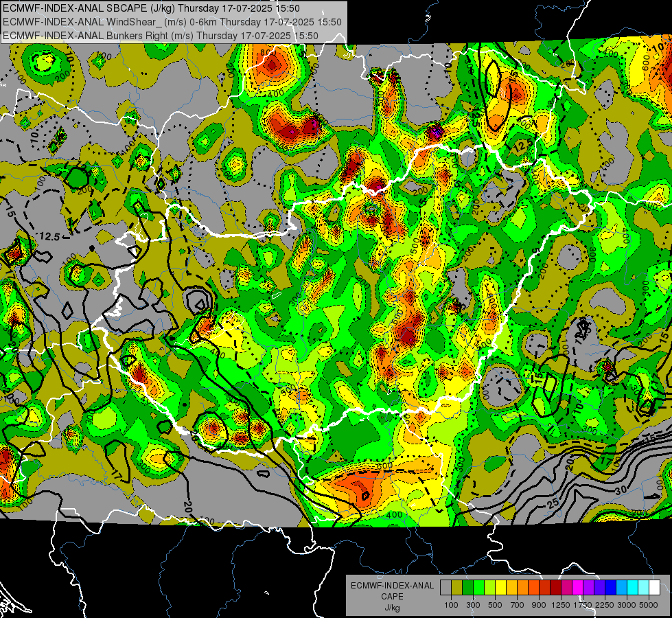
Task: Click the 500 legend tick value
Action: pyautogui.click(x=495, y=605)
